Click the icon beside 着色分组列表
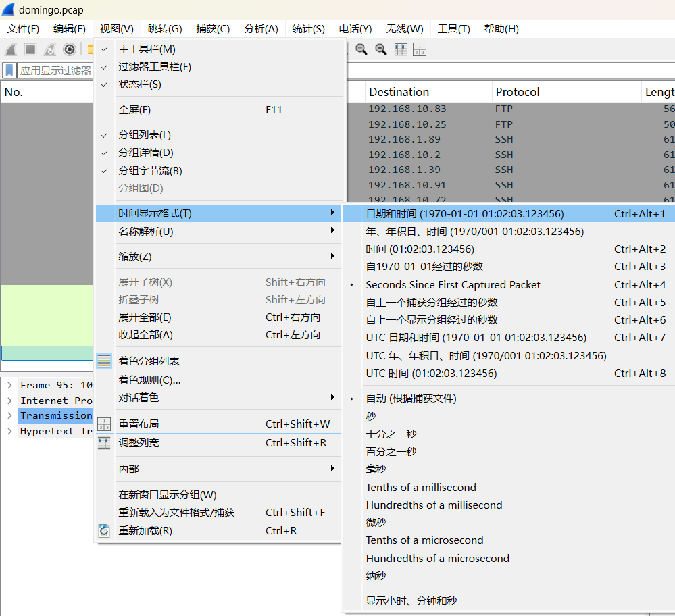Viewport: 675px width, 616px height. tap(104, 361)
